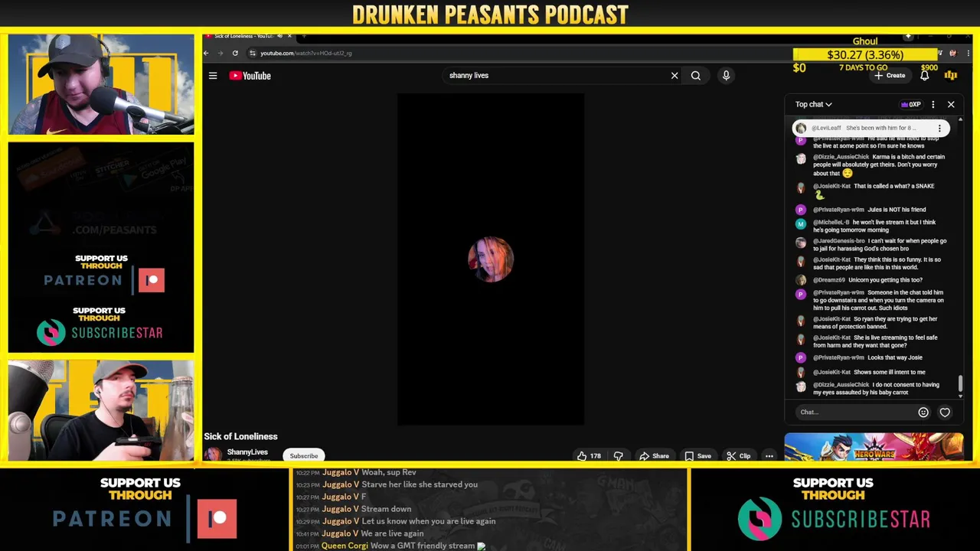Open the chat emoji picker

923,412
